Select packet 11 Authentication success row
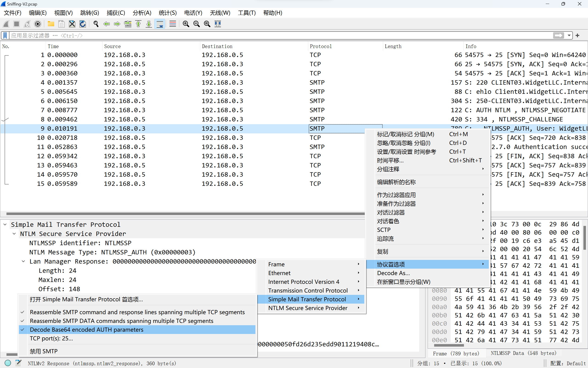This screenshot has width=588, height=368. [294, 147]
